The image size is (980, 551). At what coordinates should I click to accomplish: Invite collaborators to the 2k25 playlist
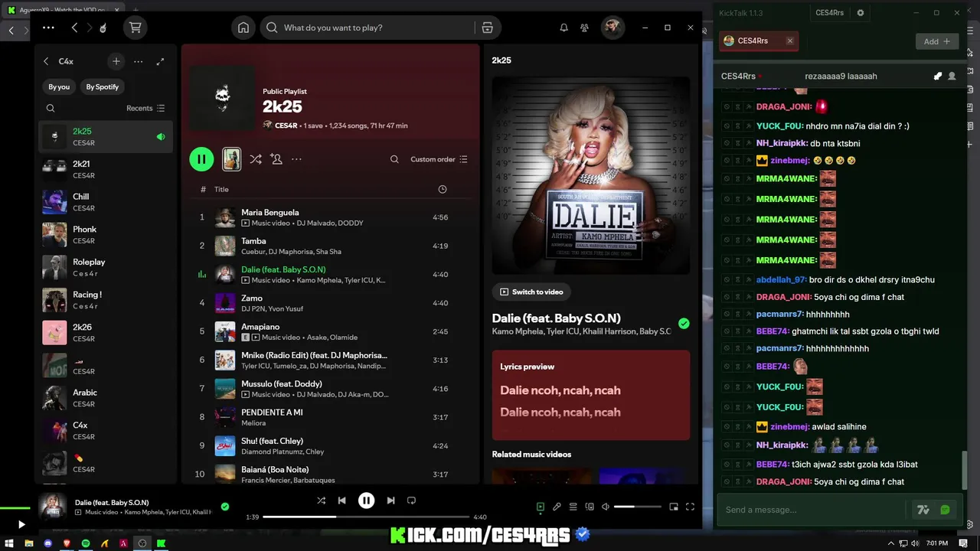276,159
